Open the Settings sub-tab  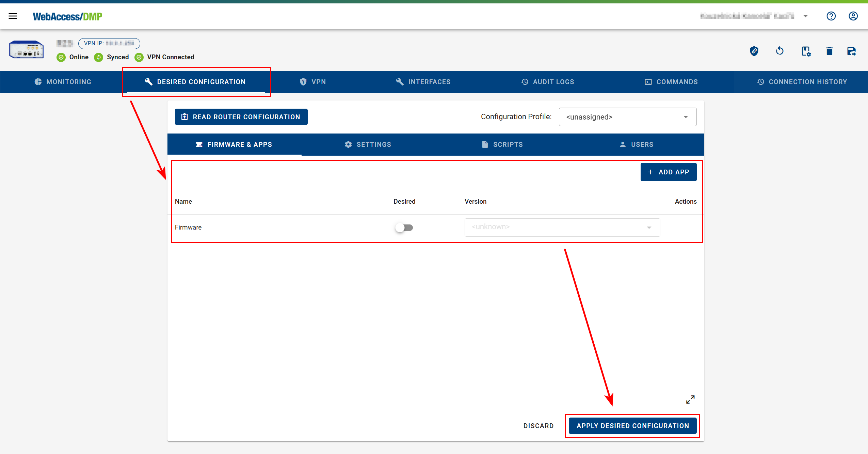pos(368,144)
